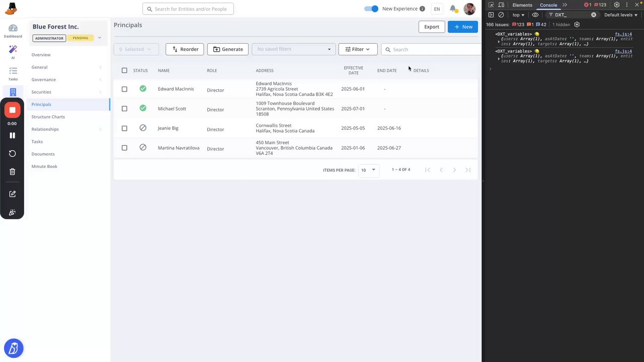Jump to the first page of results
This screenshot has height=362, width=644.
coord(428,170)
